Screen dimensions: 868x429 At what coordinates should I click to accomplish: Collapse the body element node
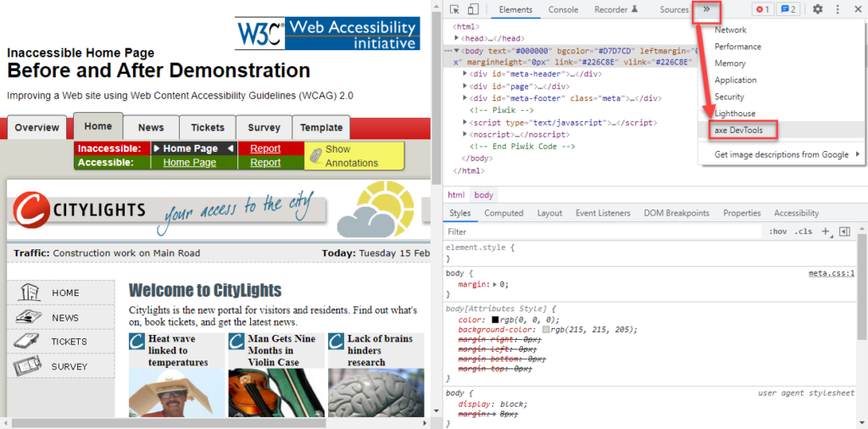[x=456, y=50]
